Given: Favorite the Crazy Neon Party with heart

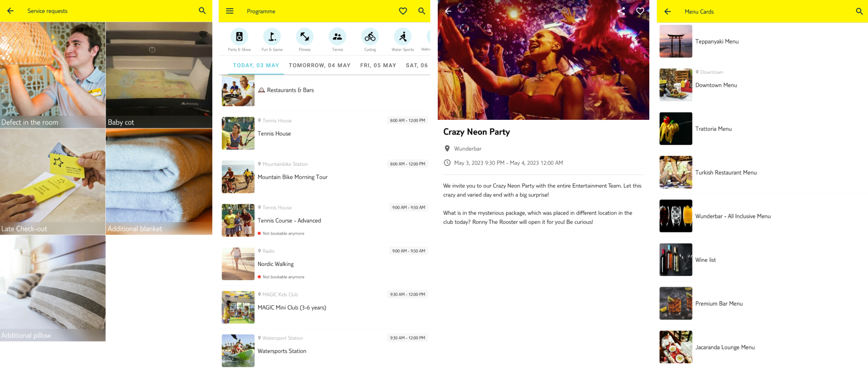Looking at the screenshot, I should [x=640, y=11].
